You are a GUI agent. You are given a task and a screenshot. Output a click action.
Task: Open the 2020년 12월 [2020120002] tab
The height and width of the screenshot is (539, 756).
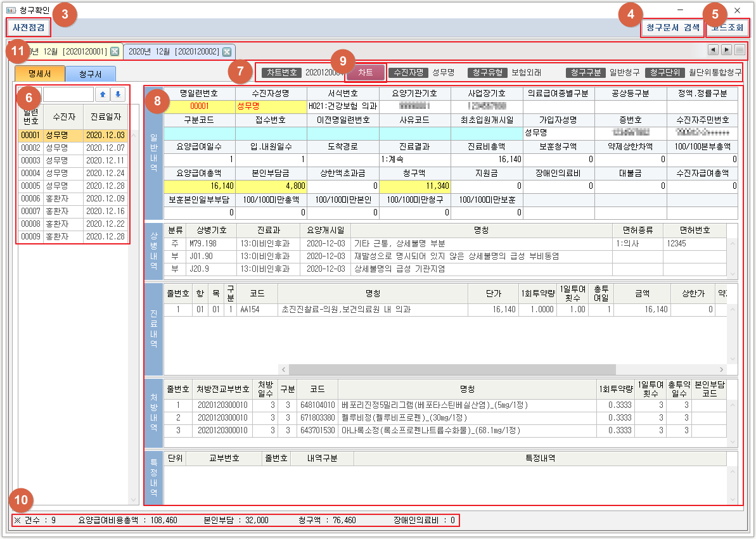pyautogui.click(x=173, y=51)
